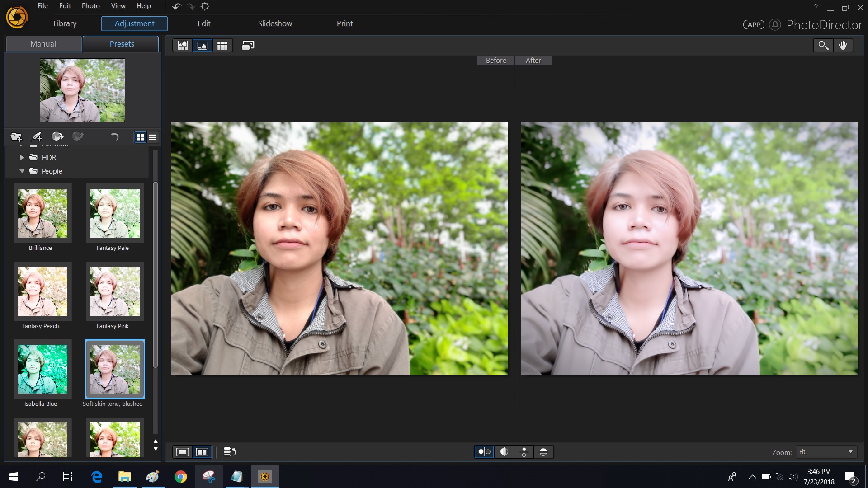Screen dimensions: 868x488
Task: Click the Before label
Action: click(496, 61)
